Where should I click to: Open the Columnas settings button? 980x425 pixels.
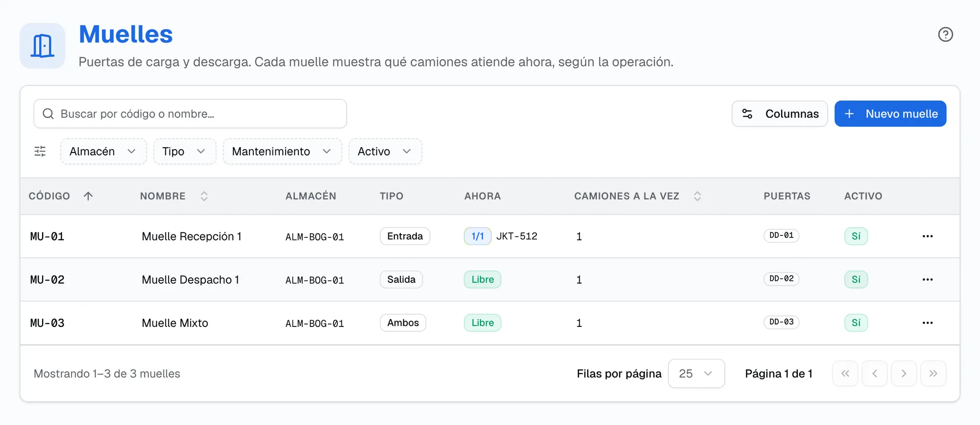780,114
